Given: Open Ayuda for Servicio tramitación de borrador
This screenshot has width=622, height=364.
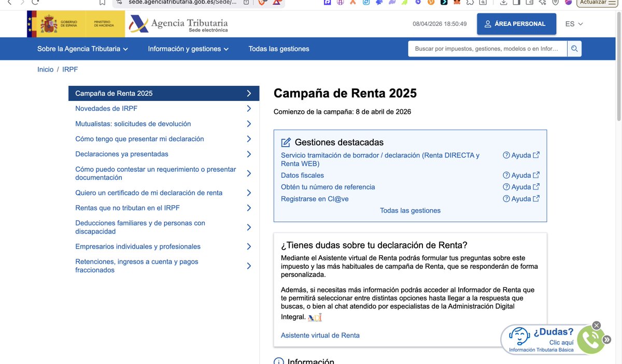Looking at the screenshot, I should tap(521, 155).
